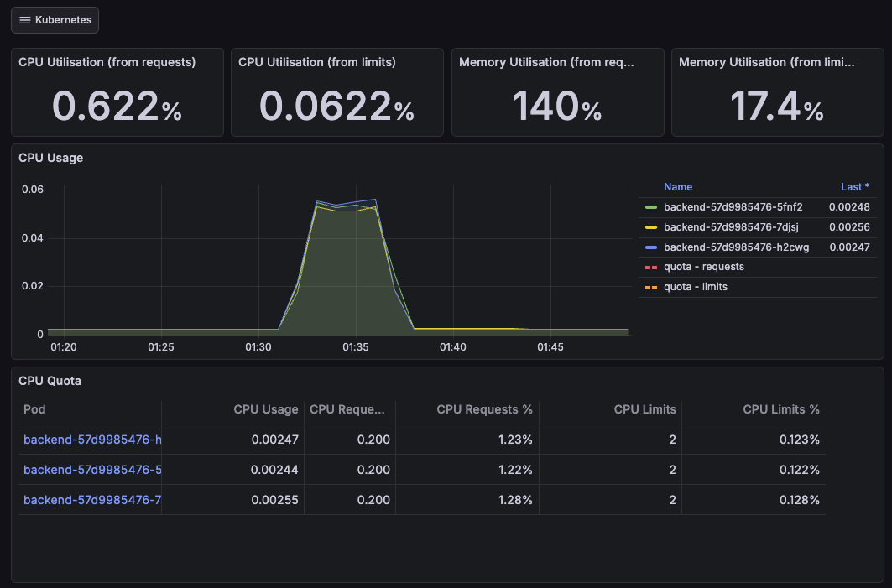Open CPU Quota panel title menu
Screen dimensions: 892x588
[x=50, y=381]
